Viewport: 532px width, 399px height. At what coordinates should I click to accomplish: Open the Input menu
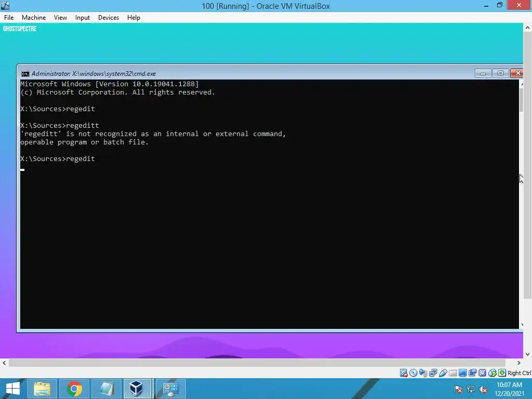[x=83, y=18]
